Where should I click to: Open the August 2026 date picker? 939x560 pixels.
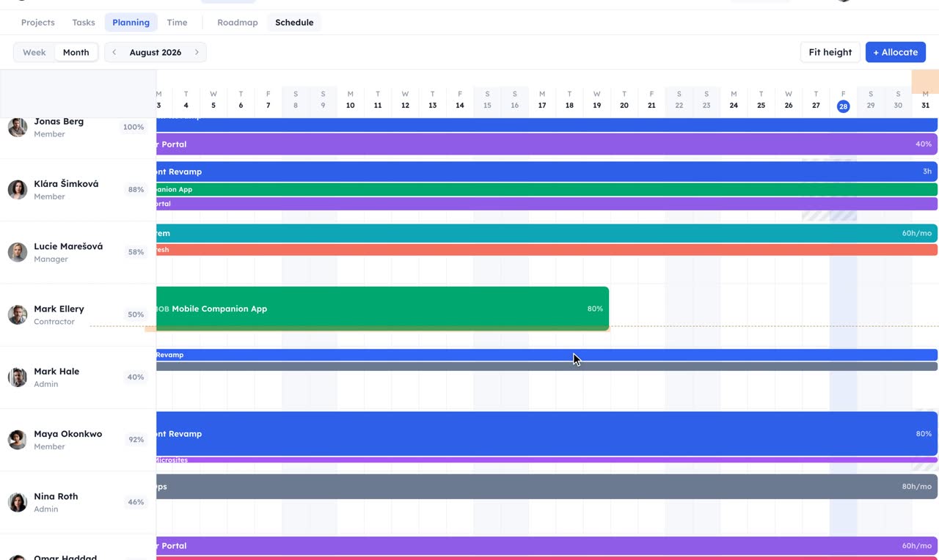156,52
